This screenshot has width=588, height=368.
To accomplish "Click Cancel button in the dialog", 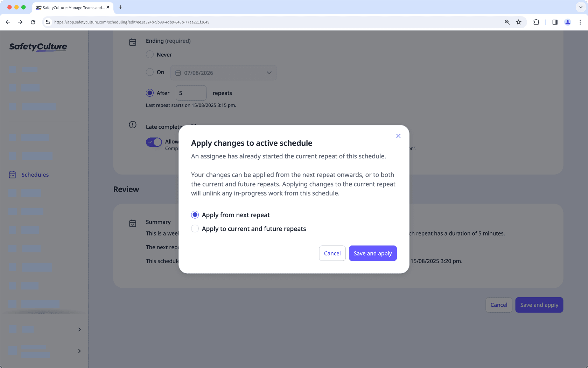I will (x=332, y=253).
